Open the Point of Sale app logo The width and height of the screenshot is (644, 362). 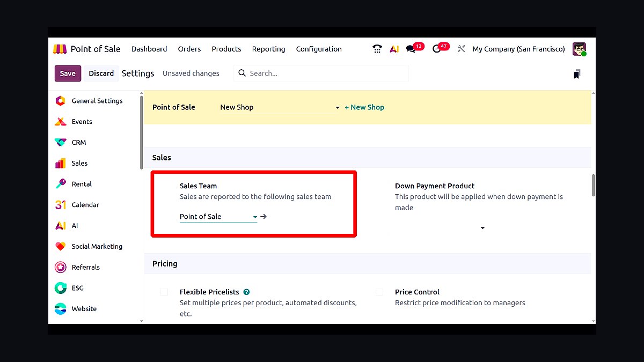[60, 49]
